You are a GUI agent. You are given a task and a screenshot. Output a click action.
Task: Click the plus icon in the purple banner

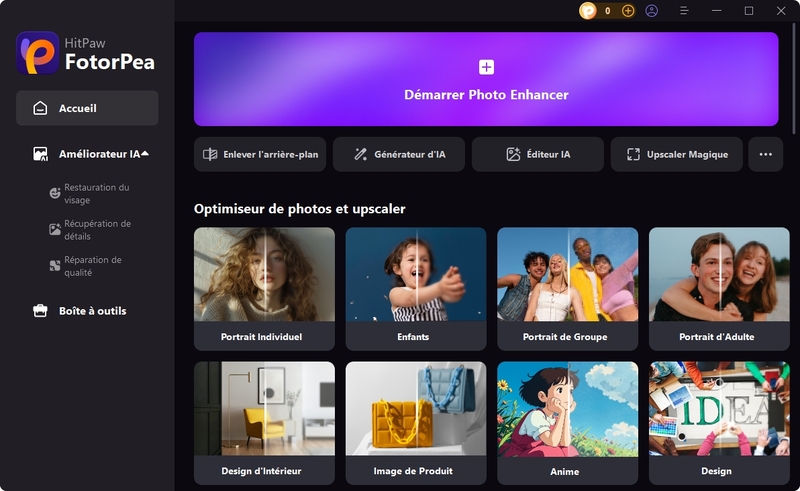click(x=486, y=67)
